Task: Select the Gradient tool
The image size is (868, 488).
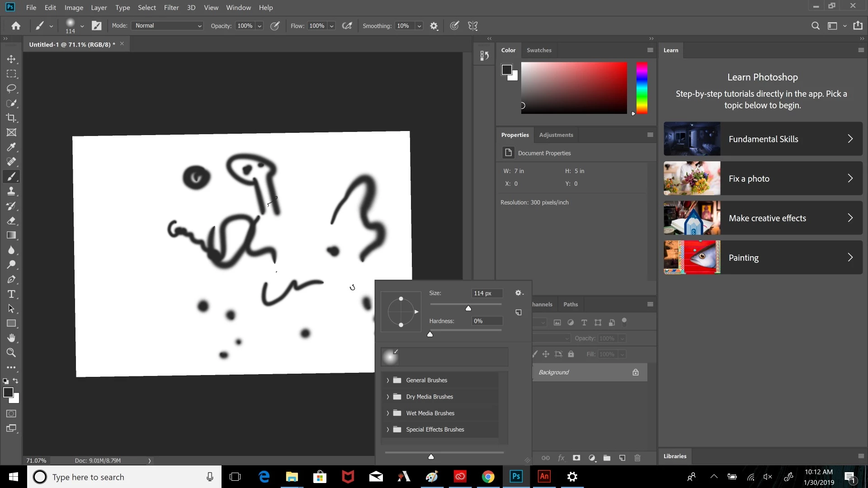Action: pos(11,235)
